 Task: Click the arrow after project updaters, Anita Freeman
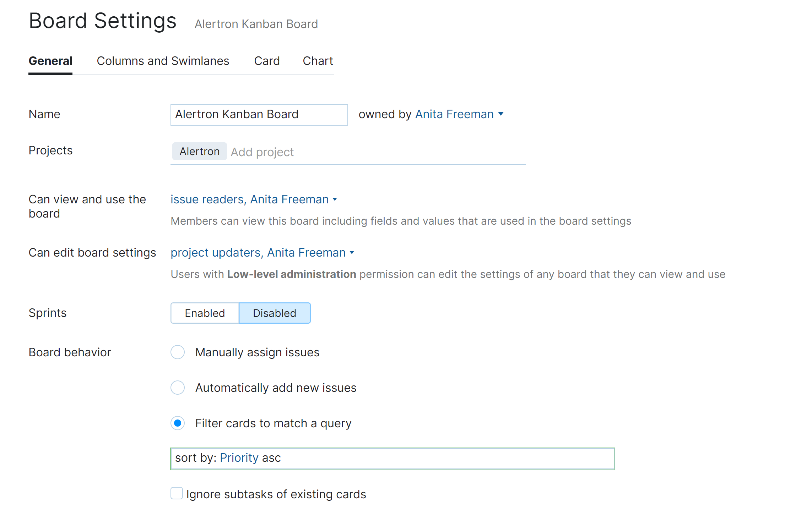click(x=352, y=253)
